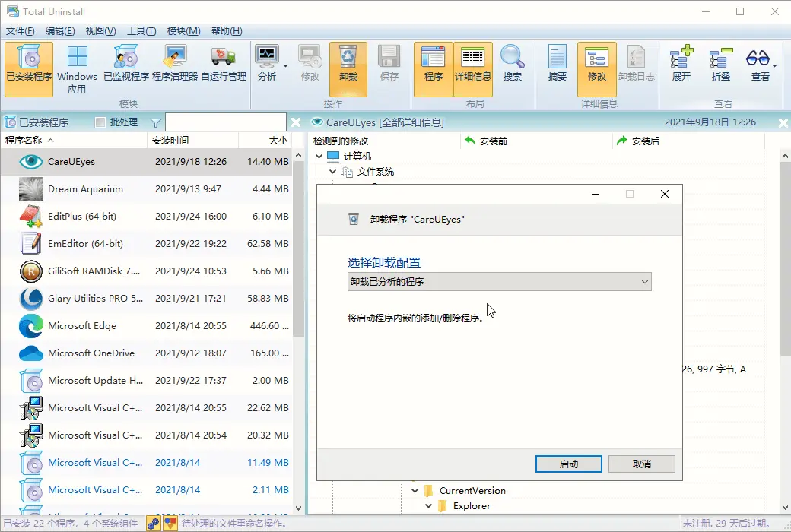Toggle the 程序 layout panel
The height and width of the screenshot is (532, 791).
[434, 69]
